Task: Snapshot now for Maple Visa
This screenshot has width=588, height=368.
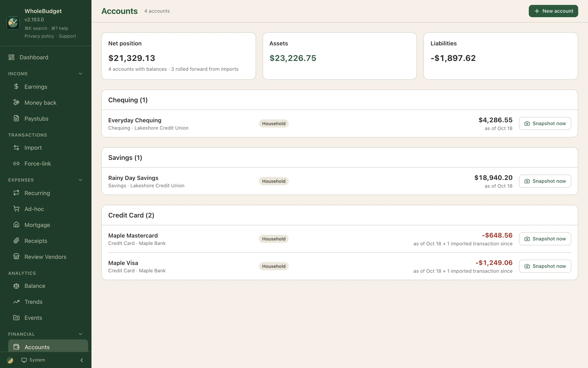Action: point(545,266)
